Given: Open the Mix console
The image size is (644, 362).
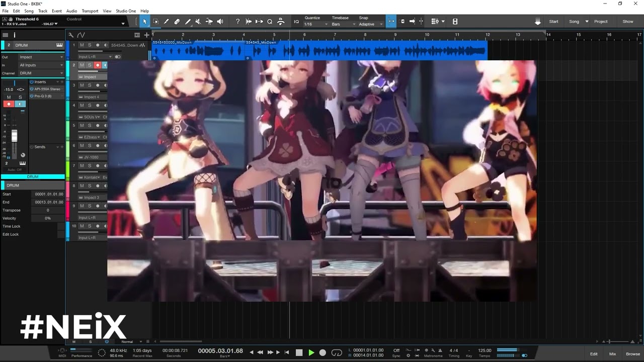Looking at the screenshot, I should pyautogui.click(x=612, y=354).
